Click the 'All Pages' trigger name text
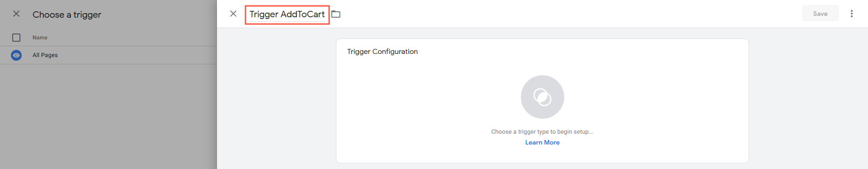The image size is (868, 169). pyautogui.click(x=45, y=55)
